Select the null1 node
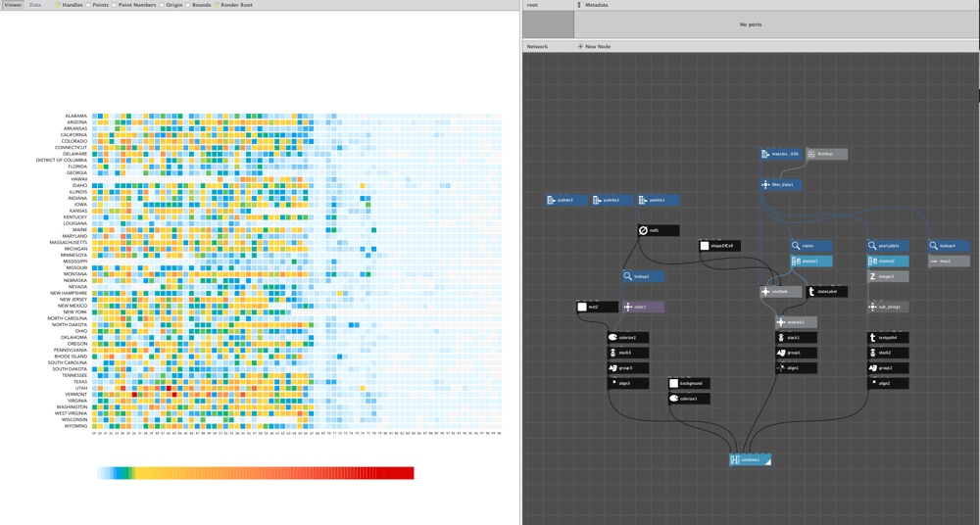The image size is (980, 525). tap(659, 230)
